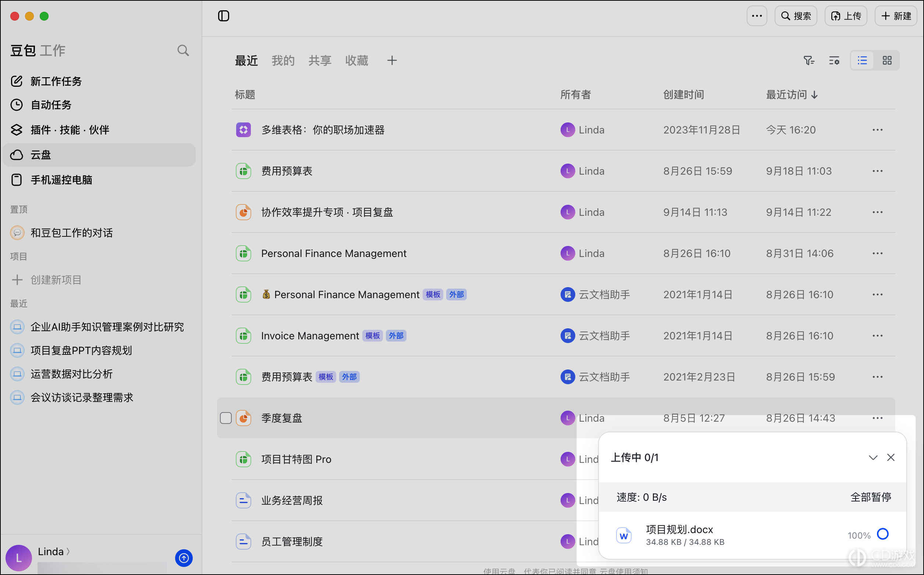Open more options for 多维表格 row
This screenshot has height=575, width=924.
(877, 130)
